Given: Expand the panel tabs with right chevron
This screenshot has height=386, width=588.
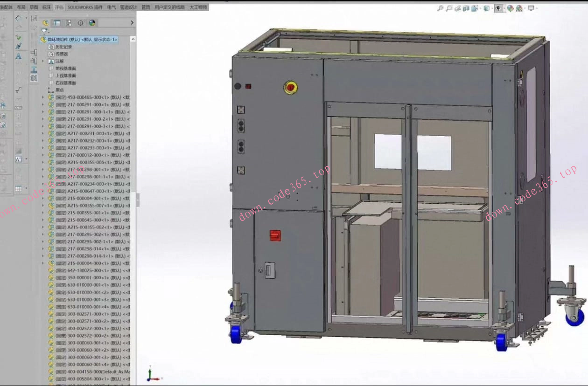Looking at the screenshot, I should (132, 22).
